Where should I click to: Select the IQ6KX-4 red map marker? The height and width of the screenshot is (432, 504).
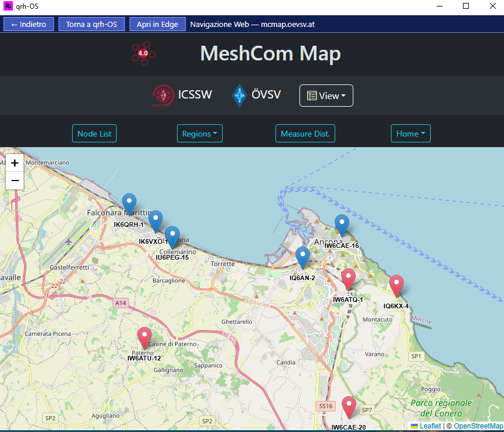397,285
